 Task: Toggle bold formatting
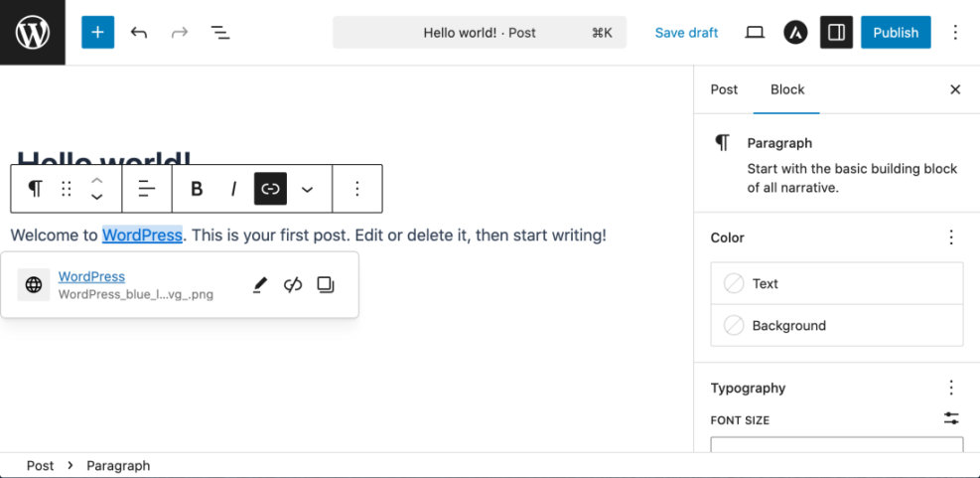(x=197, y=189)
